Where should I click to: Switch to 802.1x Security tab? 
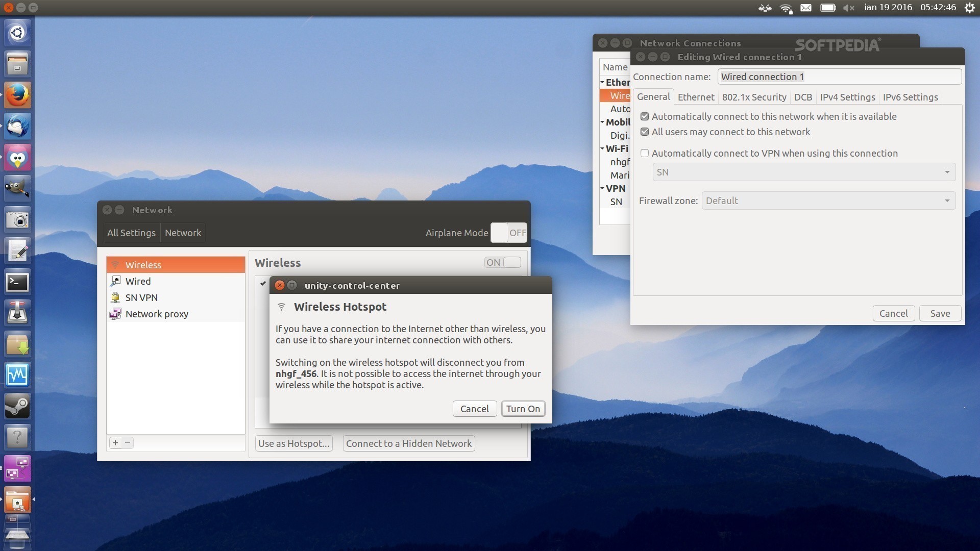coord(753,96)
